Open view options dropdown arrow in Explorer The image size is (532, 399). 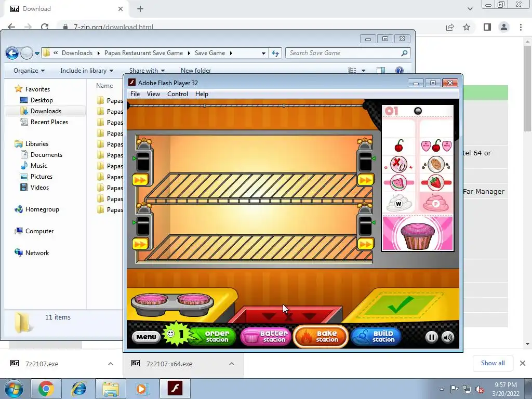tap(363, 71)
